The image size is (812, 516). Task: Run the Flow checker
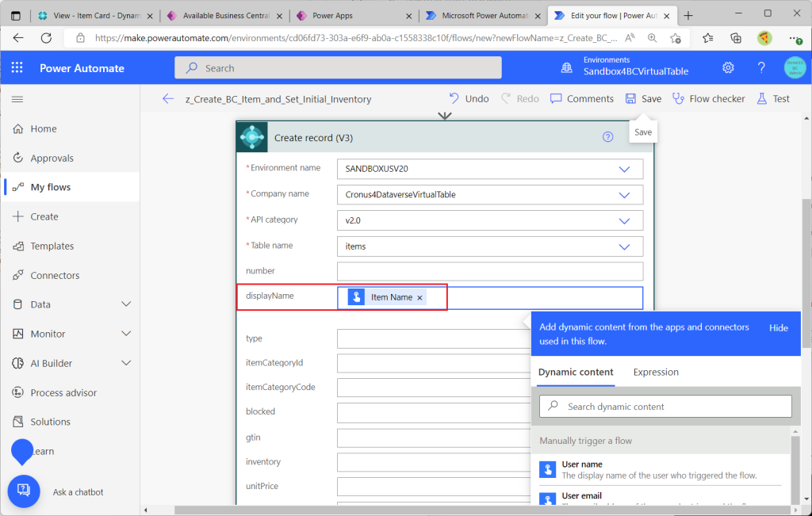click(x=708, y=99)
